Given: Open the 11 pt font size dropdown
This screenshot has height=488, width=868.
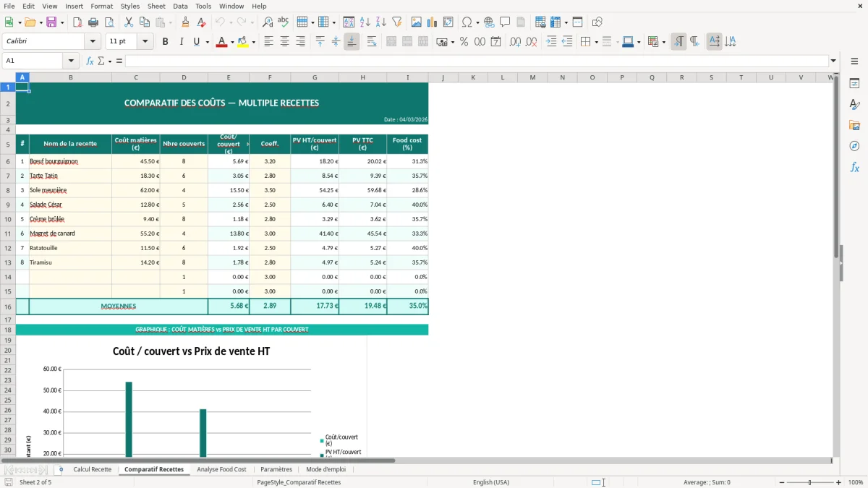Looking at the screenshot, I should [145, 42].
